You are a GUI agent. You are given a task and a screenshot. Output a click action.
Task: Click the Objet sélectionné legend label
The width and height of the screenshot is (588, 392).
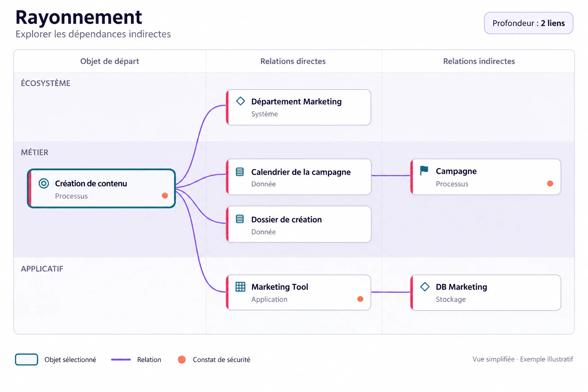click(x=70, y=359)
